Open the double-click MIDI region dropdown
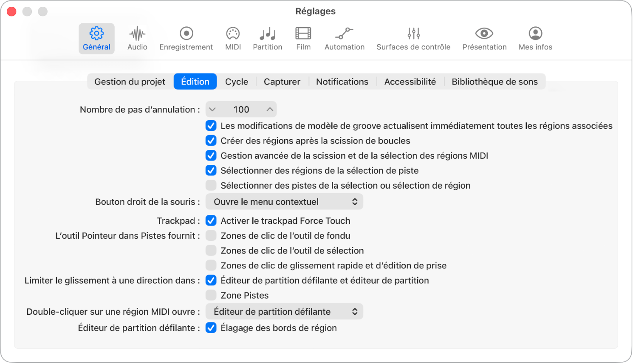The height and width of the screenshot is (364, 633). point(284,311)
